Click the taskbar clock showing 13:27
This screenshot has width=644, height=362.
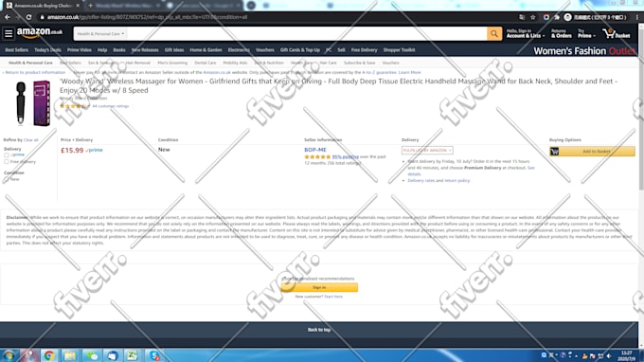[626, 355]
